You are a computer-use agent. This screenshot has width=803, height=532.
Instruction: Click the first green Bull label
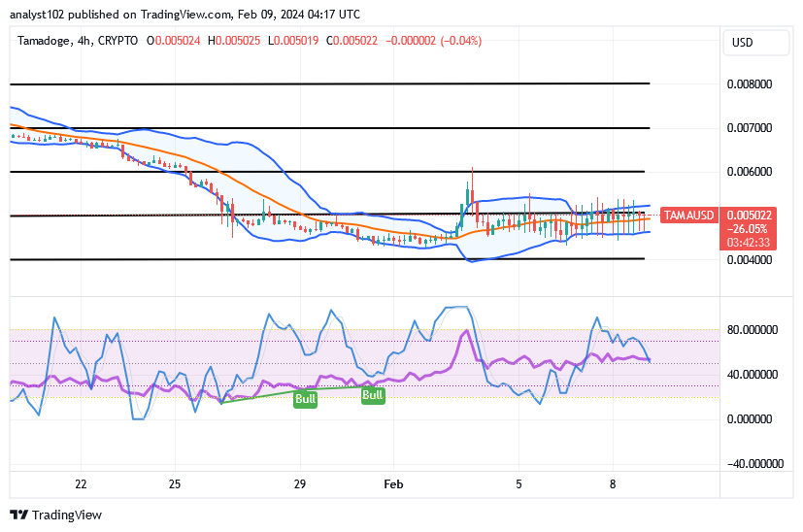tap(305, 398)
